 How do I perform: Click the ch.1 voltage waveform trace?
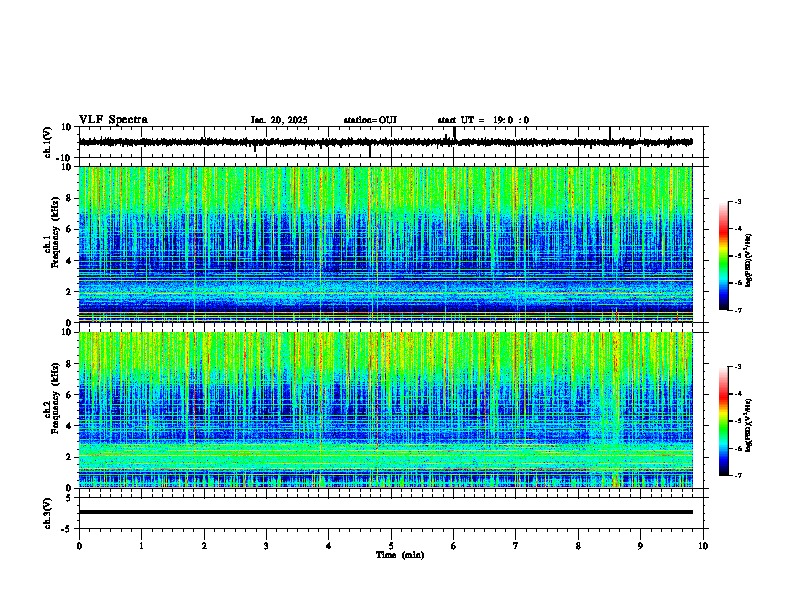pyautogui.click(x=385, y=142)
